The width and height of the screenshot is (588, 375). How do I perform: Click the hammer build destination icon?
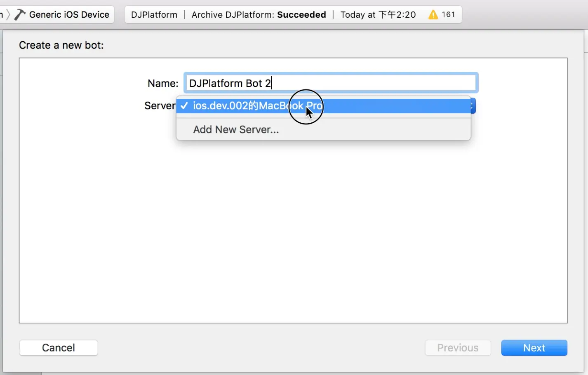pyautogui.click(x=20, y=14)
